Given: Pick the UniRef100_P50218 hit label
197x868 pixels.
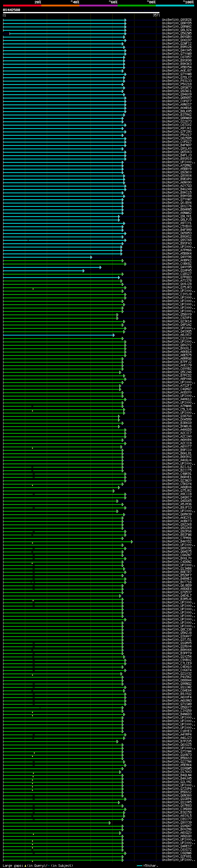Looking at the screenshot, I should point(177,84).
